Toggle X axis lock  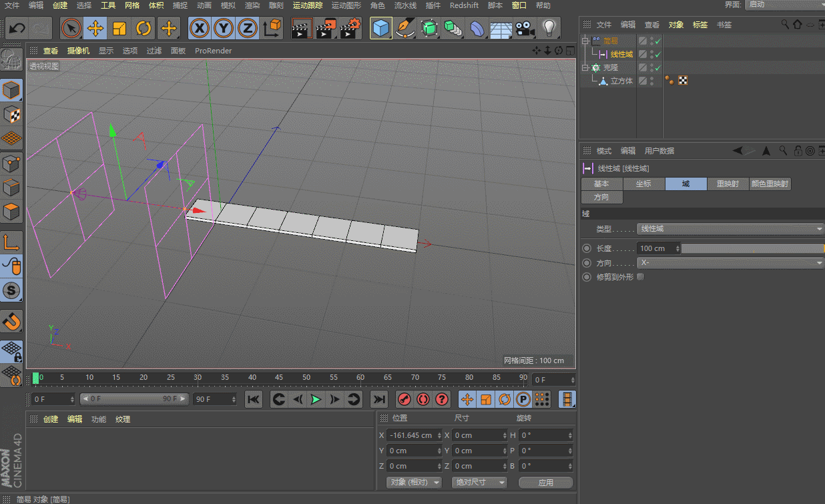pos(199,28)
